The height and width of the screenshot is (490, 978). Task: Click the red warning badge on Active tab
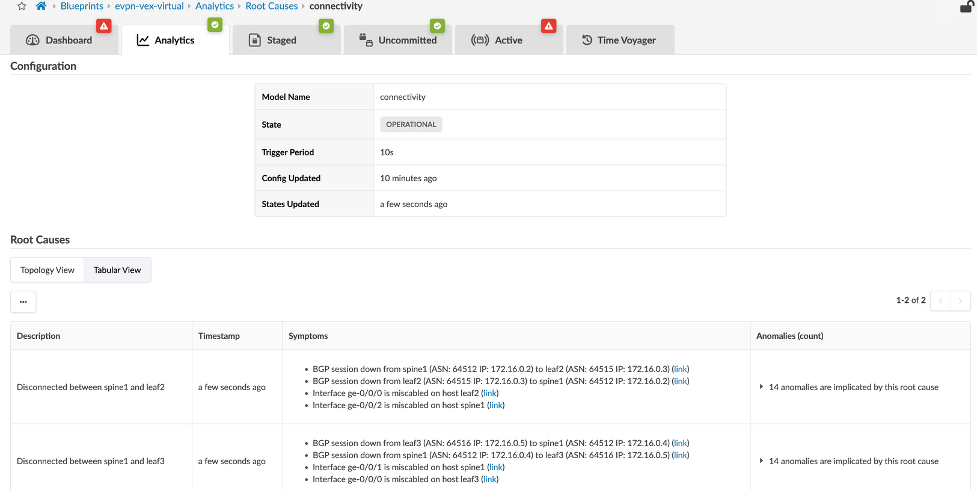coord(548,26)
